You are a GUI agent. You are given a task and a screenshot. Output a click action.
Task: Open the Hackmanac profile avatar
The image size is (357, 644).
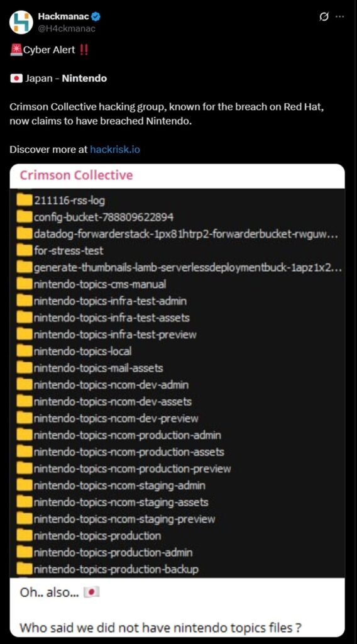pyautogui.click(x=21, y=22)
